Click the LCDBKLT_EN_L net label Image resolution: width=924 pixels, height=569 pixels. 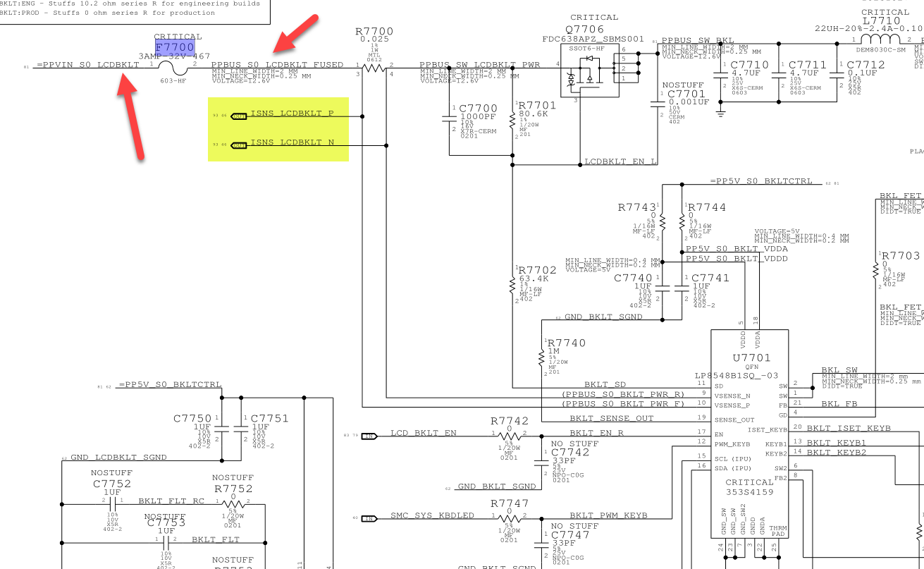(x=621, y=161)
